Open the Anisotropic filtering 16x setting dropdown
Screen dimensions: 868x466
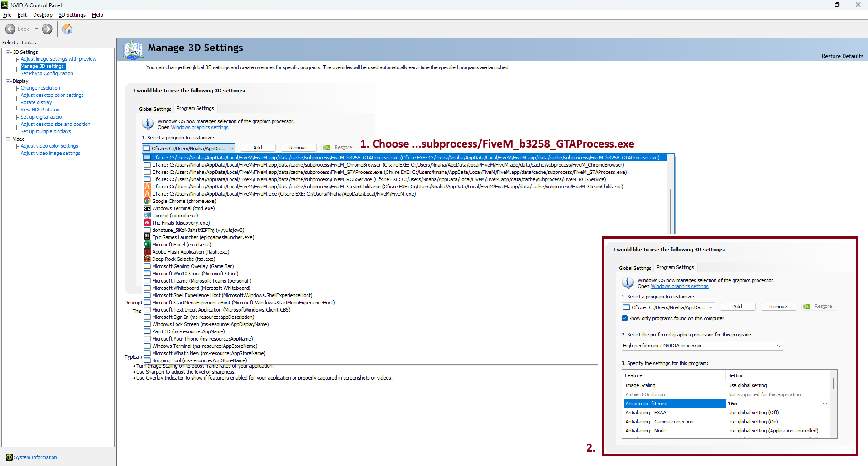(825, 403)
